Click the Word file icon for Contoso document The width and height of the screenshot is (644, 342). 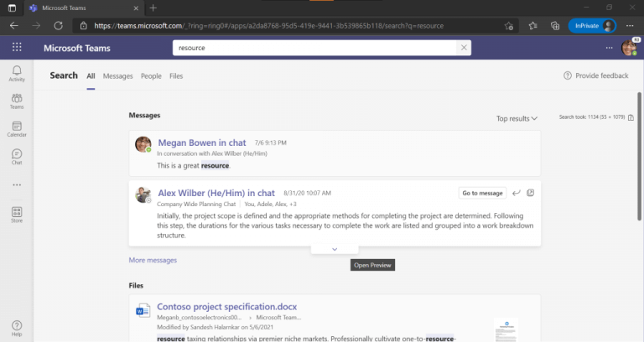click(143, 310)
